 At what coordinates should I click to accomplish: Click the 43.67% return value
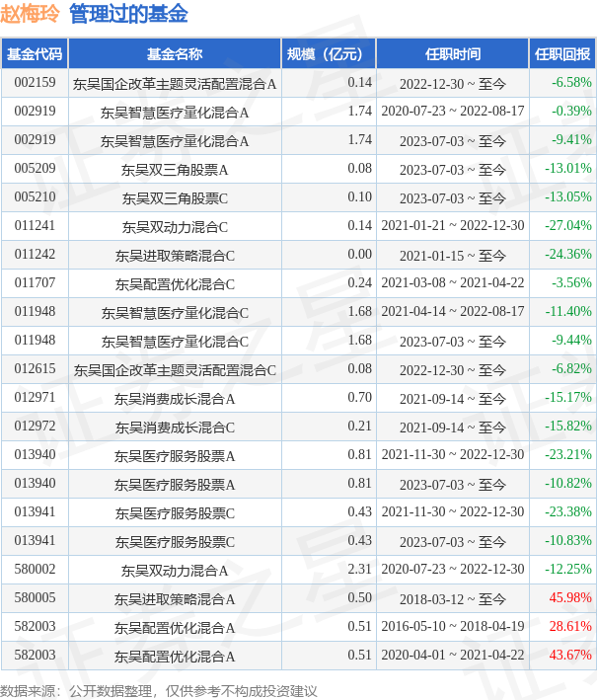point(570,654)
